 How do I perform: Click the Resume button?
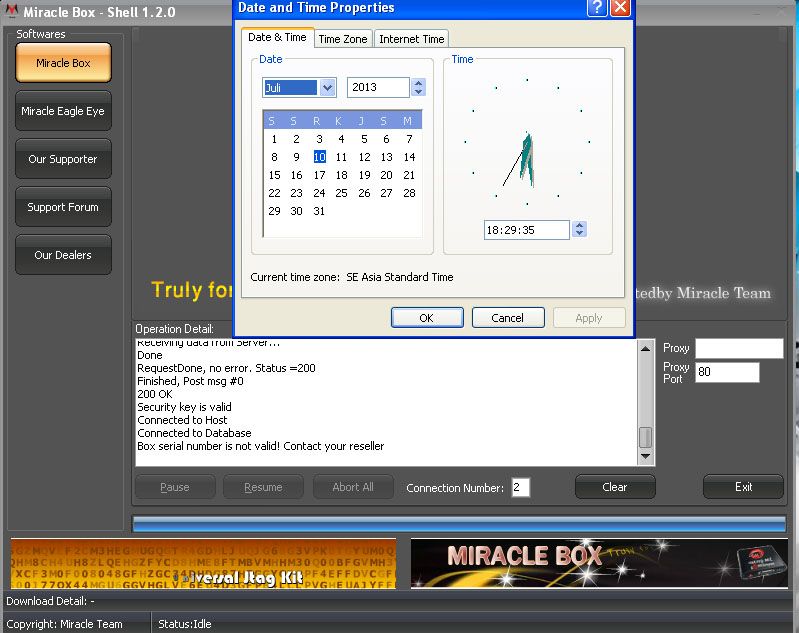point(263,487)
